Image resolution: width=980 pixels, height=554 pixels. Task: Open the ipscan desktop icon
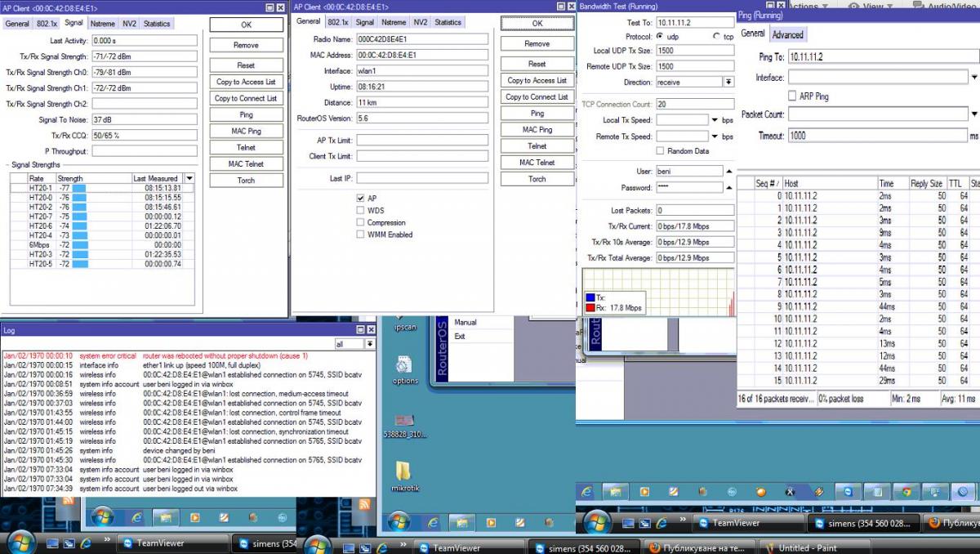coord(406,326)
